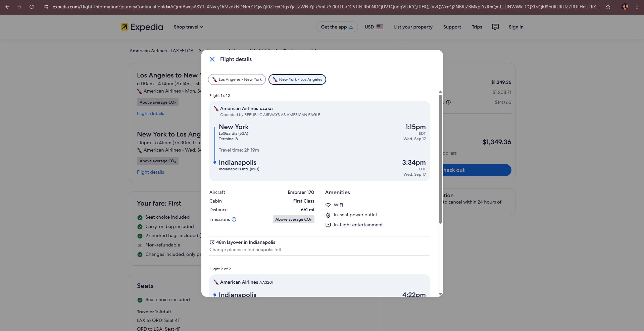Image resolution: width=644 pixels, height=331 pixels.
Task: Go forward in browser history
Action: (x=19, y=7)
